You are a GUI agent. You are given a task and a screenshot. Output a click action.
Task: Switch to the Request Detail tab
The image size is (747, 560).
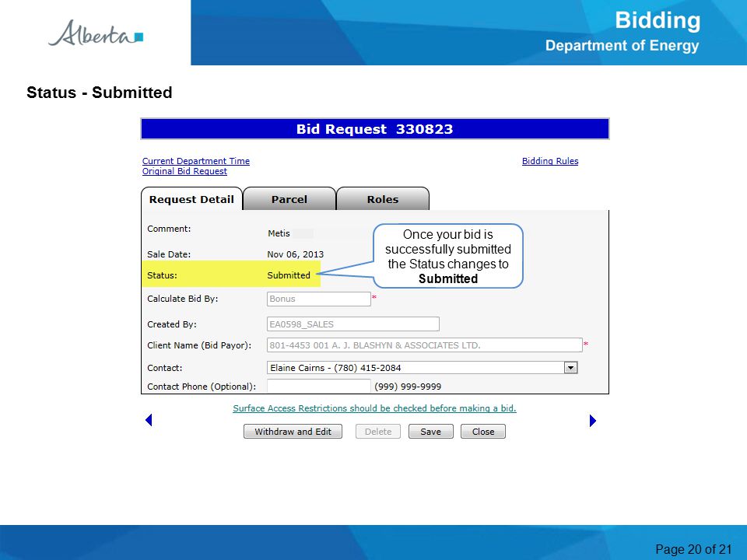[x=191, y=199]
